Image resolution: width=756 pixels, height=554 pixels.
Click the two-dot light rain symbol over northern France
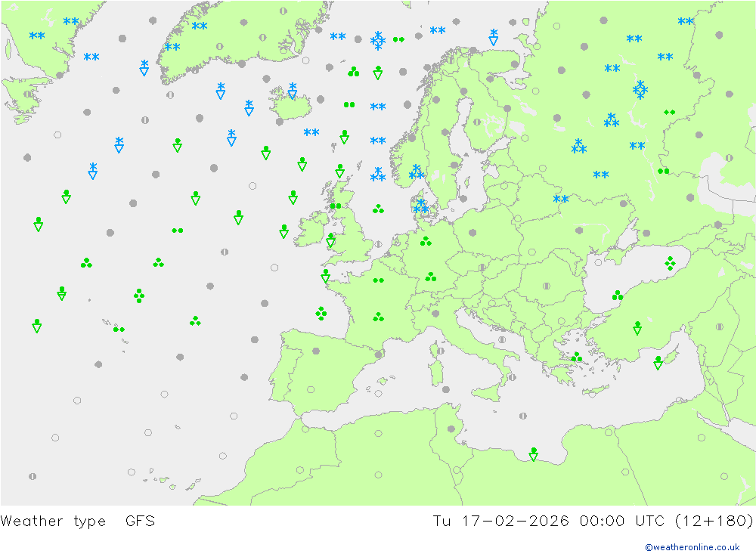(379, 280)
